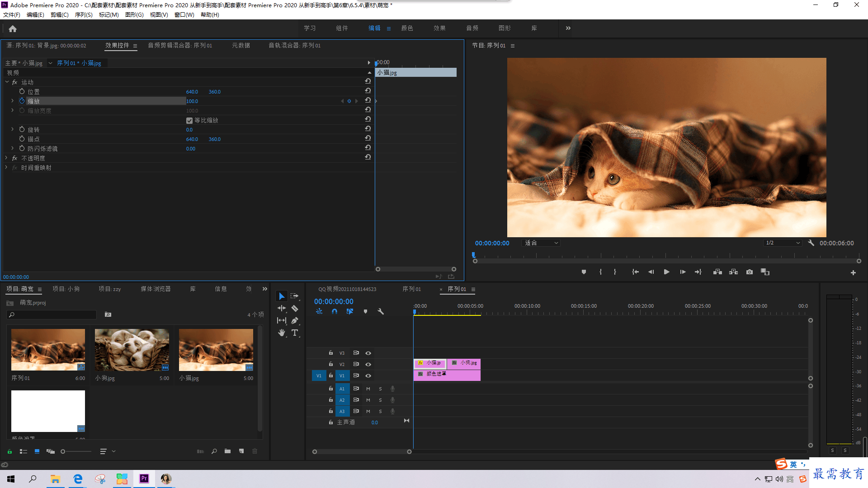868x488 pixels.
Task: Click Mark Out bracket icon
Action: click(615, 272)
